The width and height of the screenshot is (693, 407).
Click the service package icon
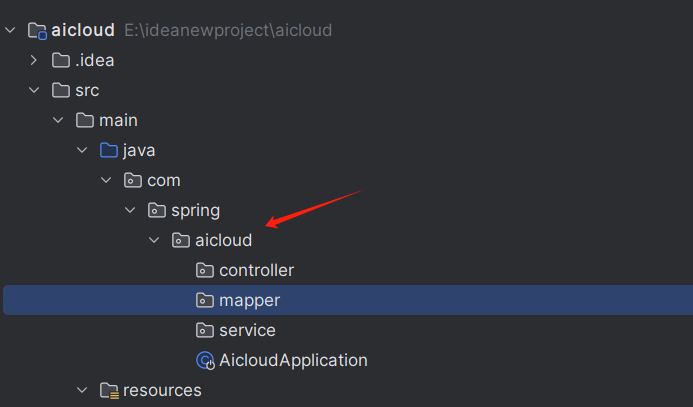click(x=205, y=330)
